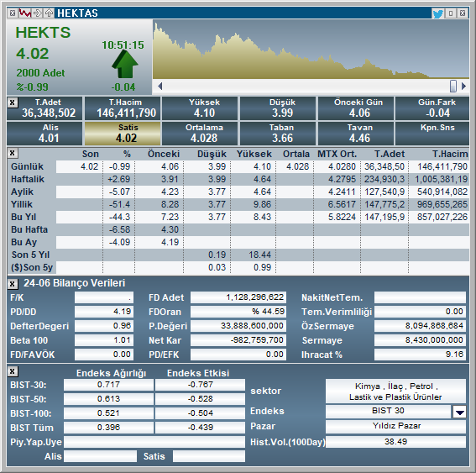
Task: Click the up-arrow icon in the title bar
Action: (49, 13)
